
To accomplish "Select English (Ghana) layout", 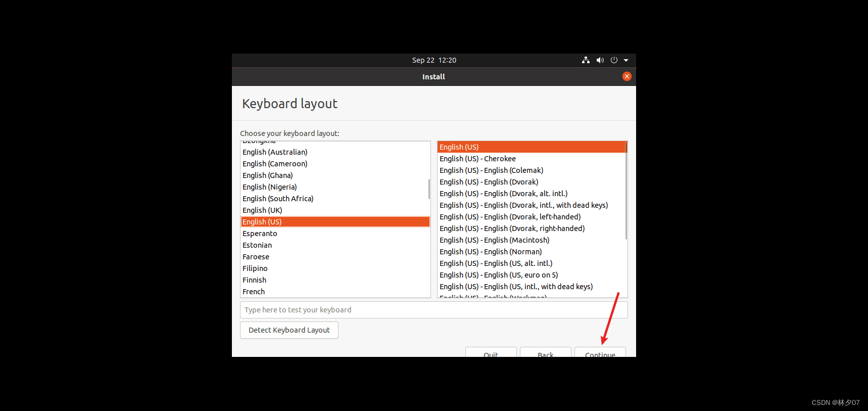I will pos(335,175).
